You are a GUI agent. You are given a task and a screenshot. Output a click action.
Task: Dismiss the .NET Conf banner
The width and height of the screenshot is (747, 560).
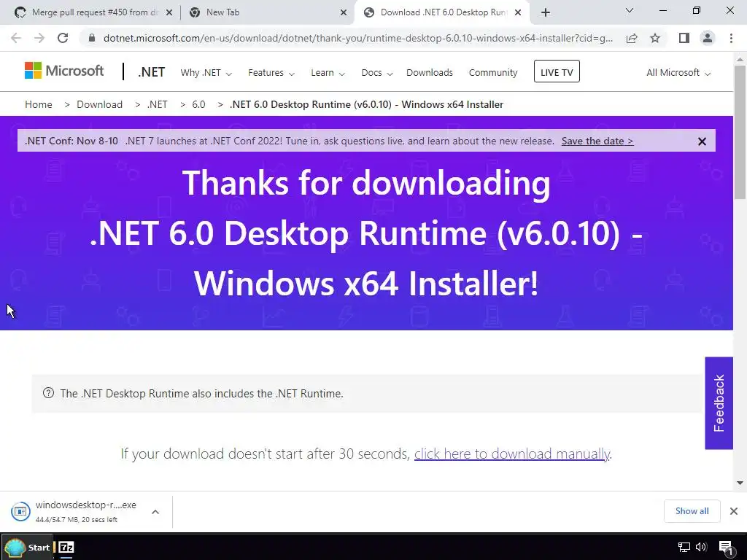tap(702, 141)
